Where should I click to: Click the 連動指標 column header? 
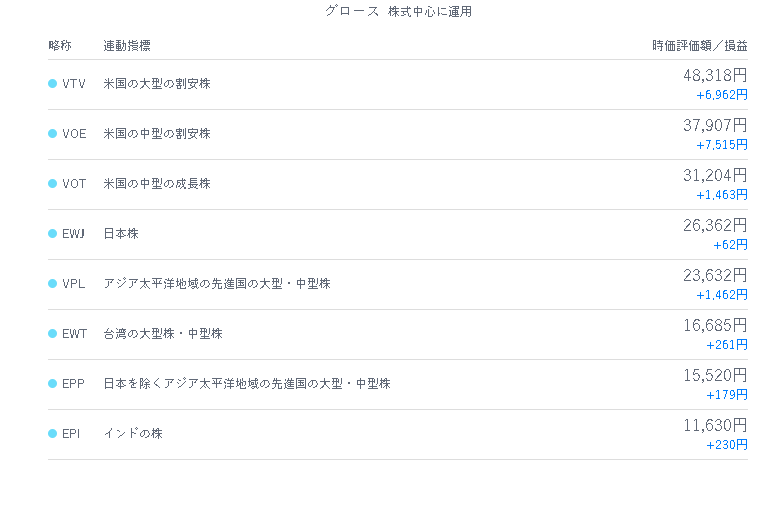tap(127, 46)
